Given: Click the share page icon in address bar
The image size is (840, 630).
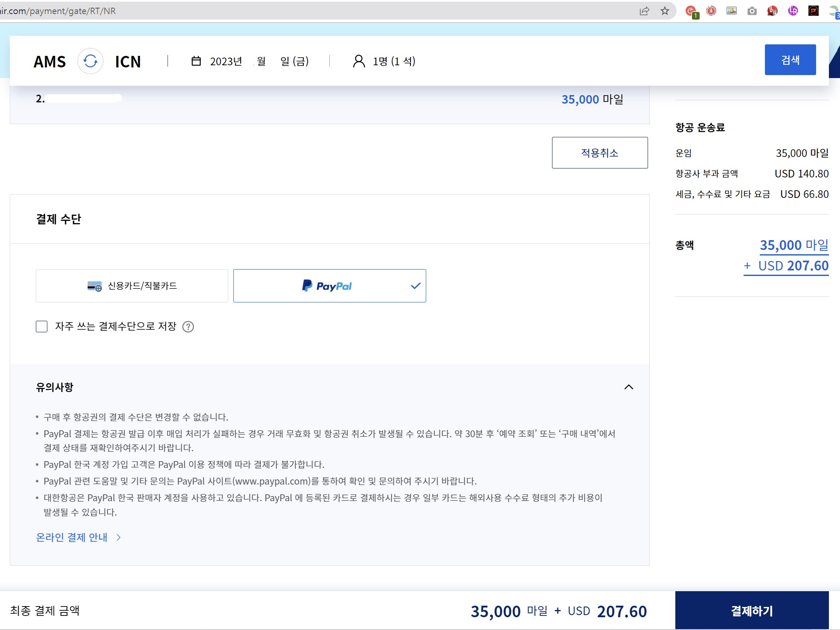Looking at the screenshot, I should (644, 11).
